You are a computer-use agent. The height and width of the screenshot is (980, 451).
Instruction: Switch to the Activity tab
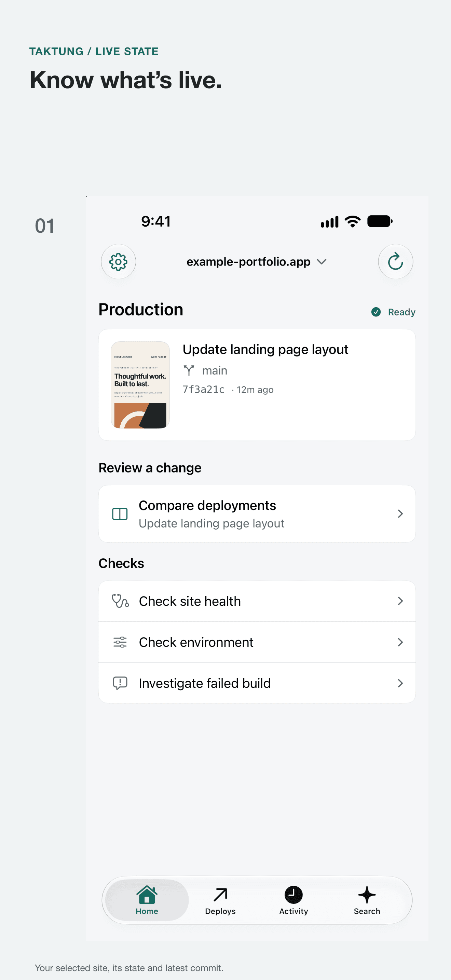293,900
